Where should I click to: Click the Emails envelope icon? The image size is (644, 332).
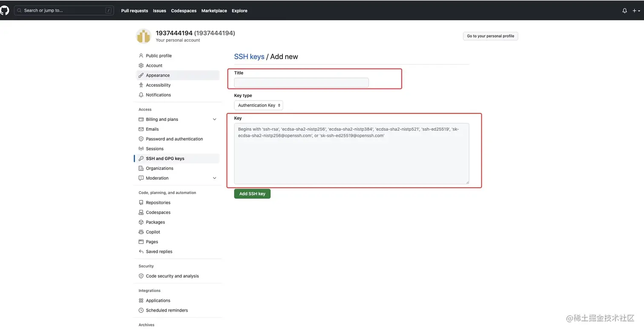click(x=141, y=129)
